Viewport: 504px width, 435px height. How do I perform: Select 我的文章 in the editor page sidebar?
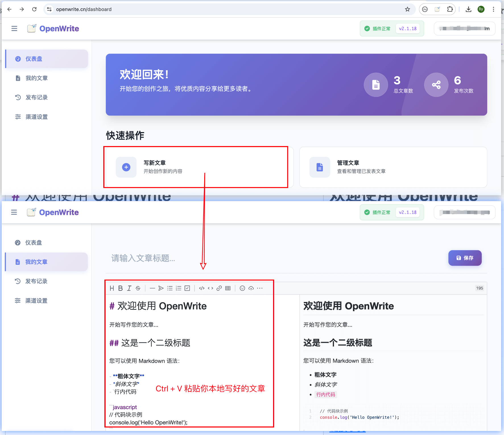pos(46,262)
